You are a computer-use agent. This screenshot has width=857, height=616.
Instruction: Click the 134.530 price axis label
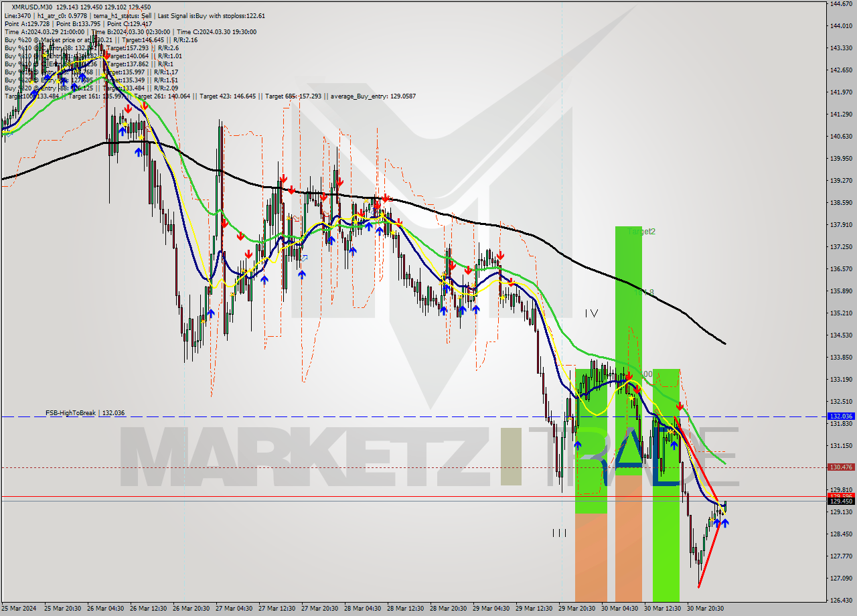click(x=841, y=335)
